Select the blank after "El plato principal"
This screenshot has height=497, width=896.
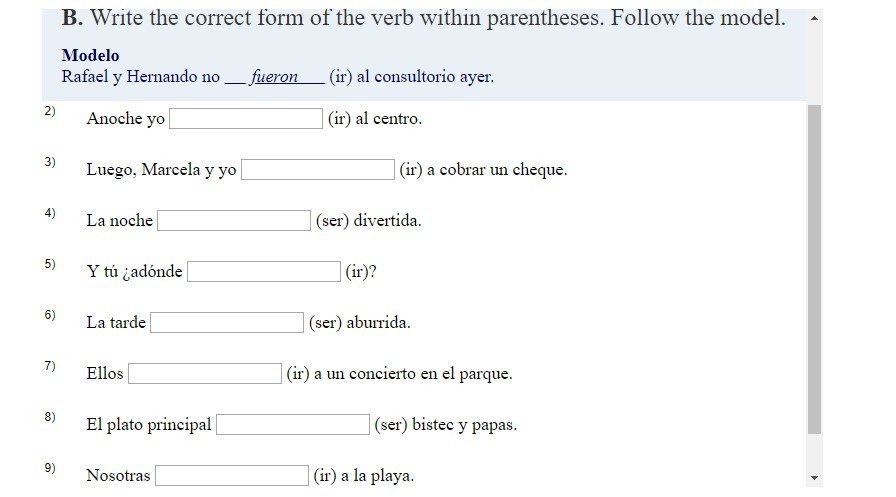pos(293,424)
